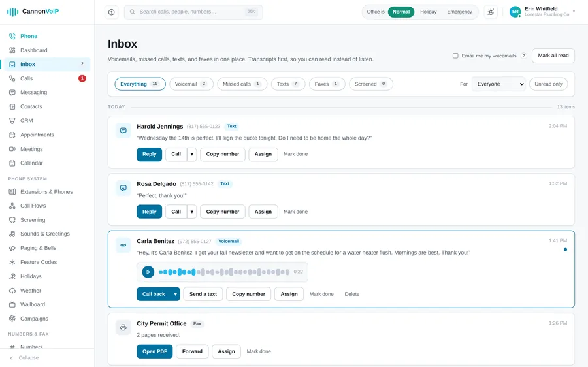The width and height of the screenshot is (588, 367).
Task: Expand the Call back dropdown arrow
Action: click(x=175, y=295)
